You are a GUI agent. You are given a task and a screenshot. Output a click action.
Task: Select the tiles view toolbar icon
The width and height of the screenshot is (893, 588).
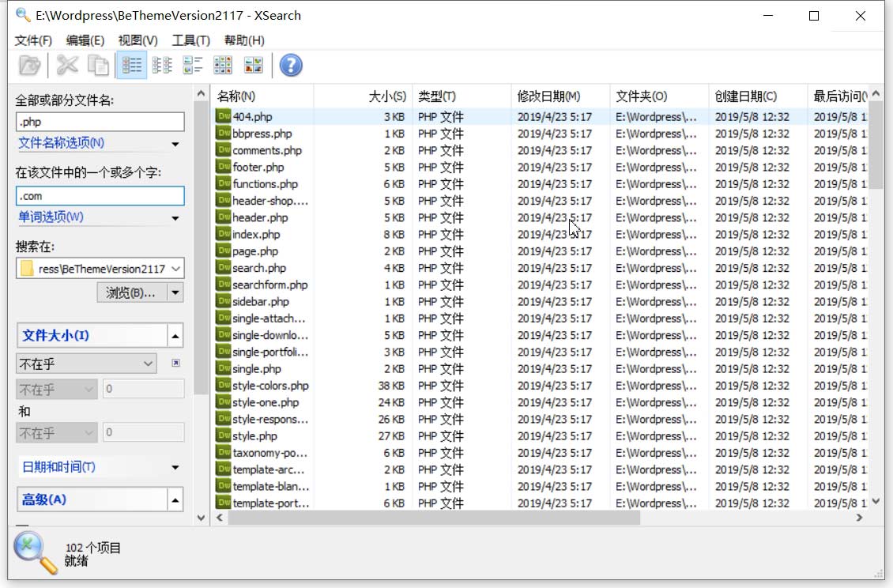[193, 66]
